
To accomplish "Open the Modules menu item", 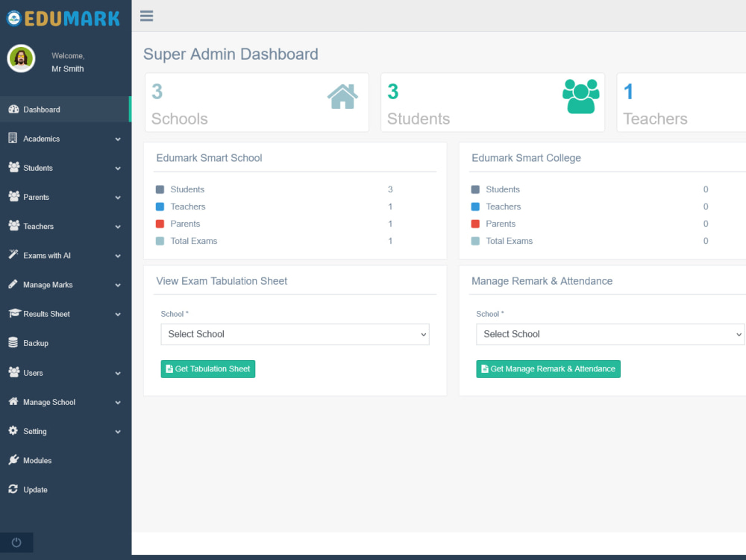I will (x=65, y=460).
